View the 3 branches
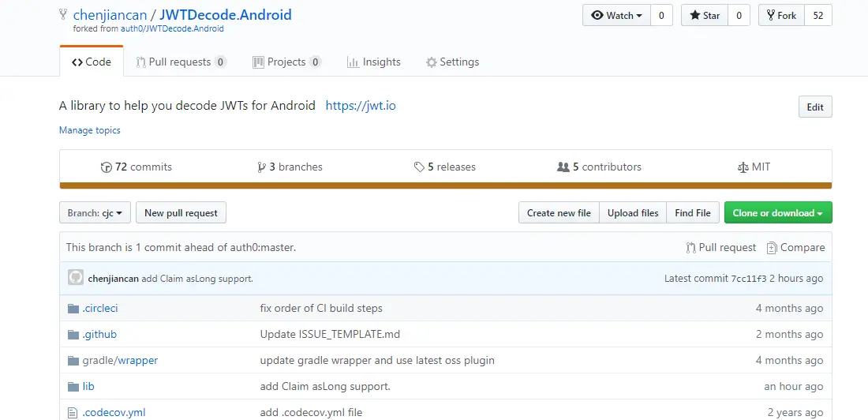This screenshot has height=420, width=868. 290,167
